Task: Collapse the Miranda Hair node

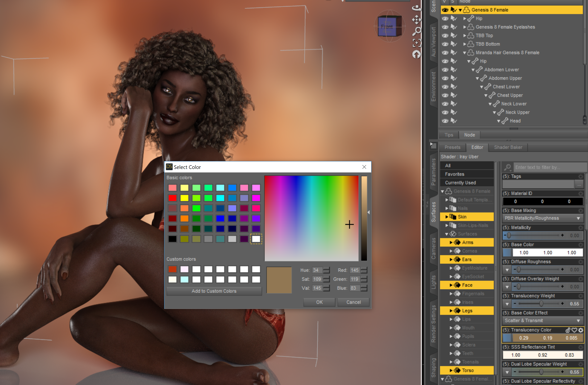Action: click(465, 53)
